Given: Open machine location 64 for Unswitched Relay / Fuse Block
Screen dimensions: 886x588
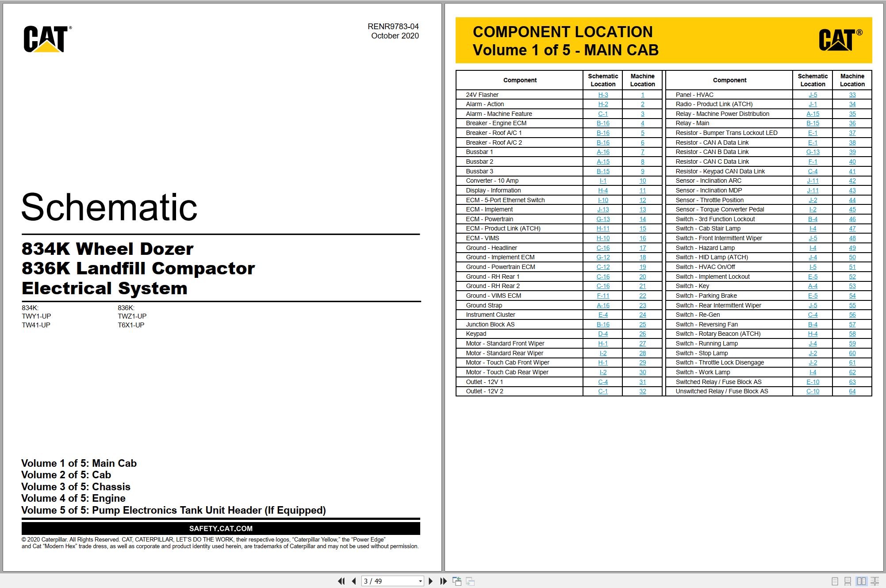Looking at the screenshot, I should pos(852,391).
